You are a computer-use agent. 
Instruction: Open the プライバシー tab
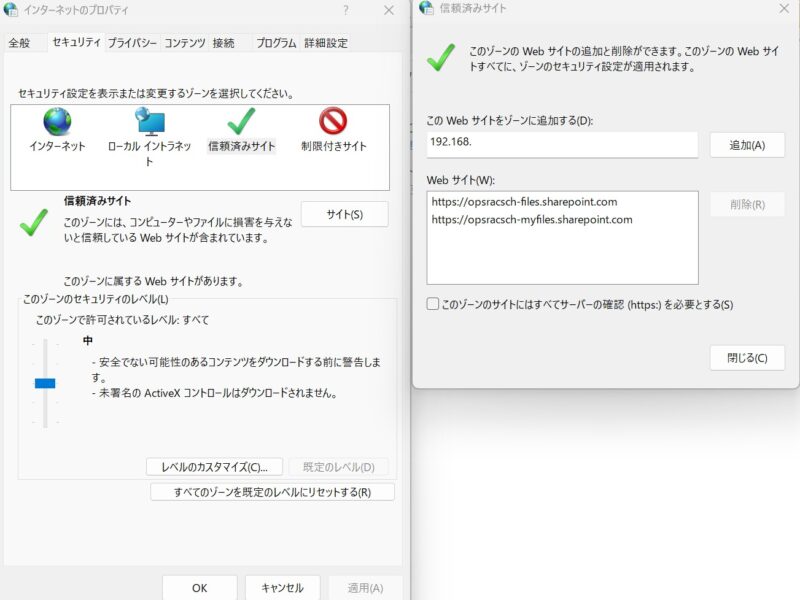coord(132,43)
